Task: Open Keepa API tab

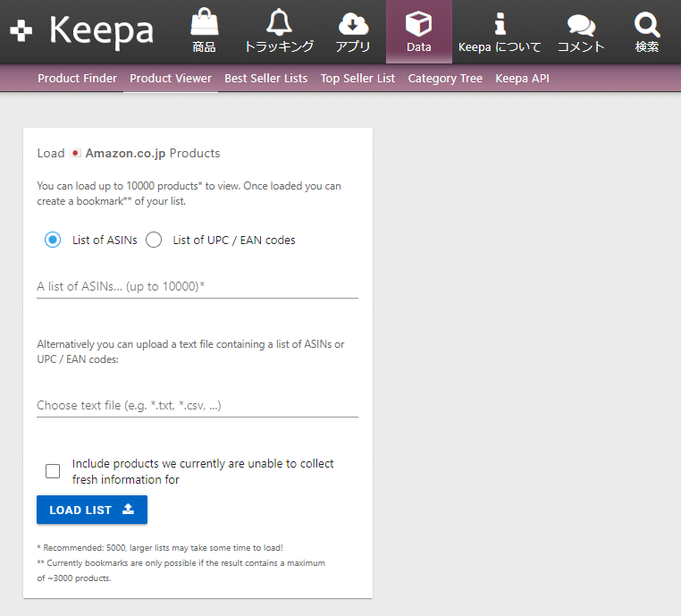Action: coord(523,78)
